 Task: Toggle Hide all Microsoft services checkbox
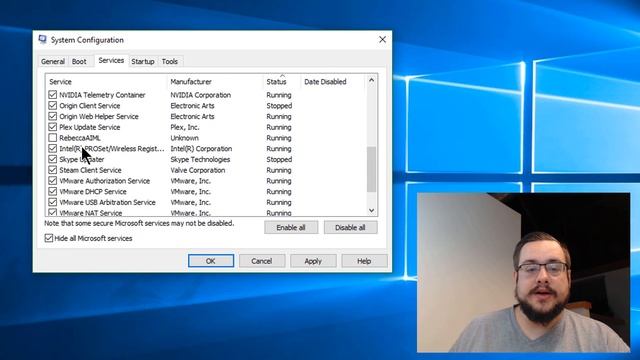(49, 238)
